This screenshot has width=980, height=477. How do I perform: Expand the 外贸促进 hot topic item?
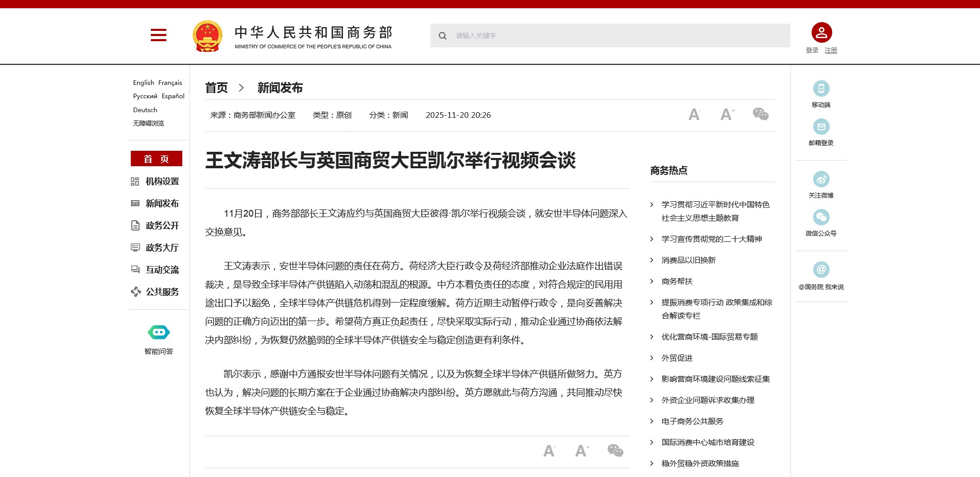(677, 358)
